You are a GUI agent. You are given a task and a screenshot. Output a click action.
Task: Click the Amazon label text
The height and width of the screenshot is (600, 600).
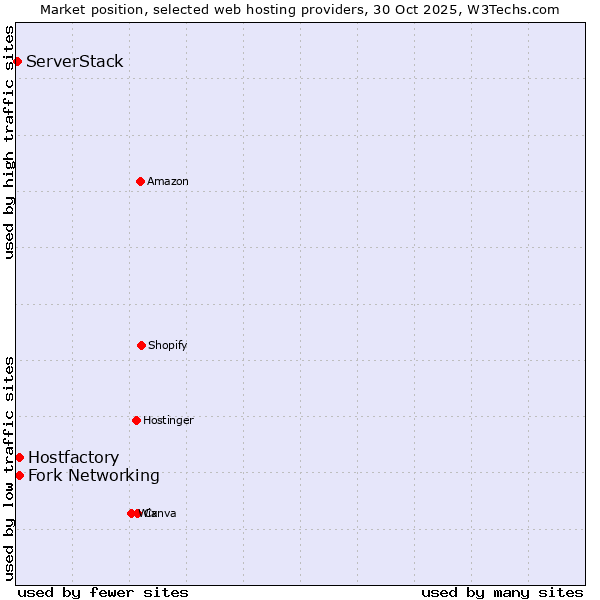click(x=168, y=181)
